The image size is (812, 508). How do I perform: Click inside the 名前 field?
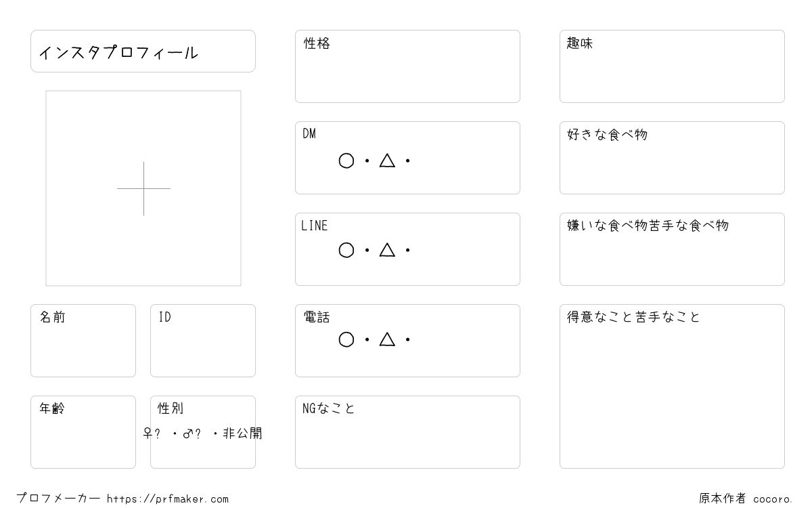click(83, 341)
